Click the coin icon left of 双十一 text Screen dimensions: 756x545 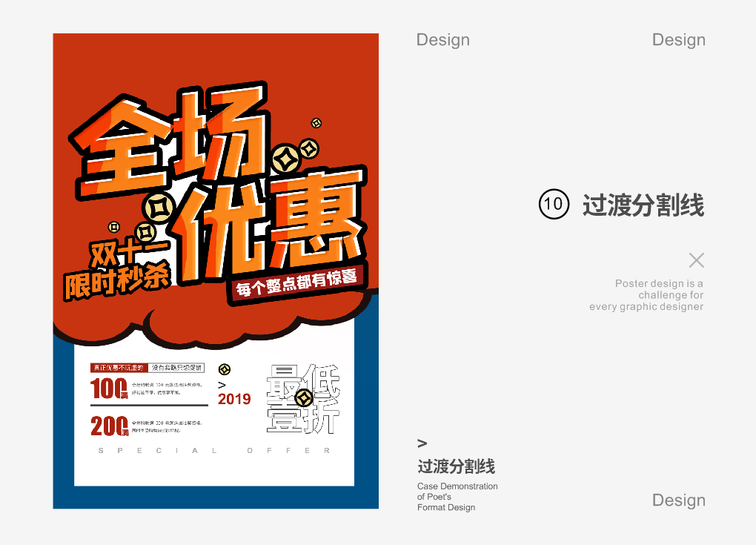[113, 227]
